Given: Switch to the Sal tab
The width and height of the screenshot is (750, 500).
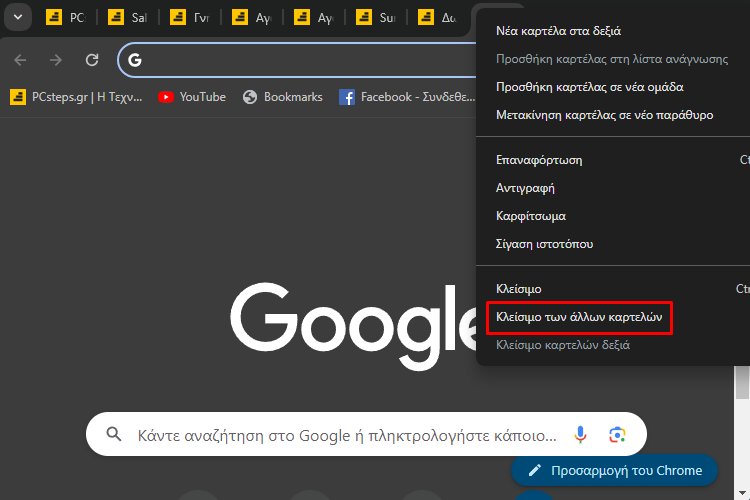Looking at the screenshot, I should (127, 18).
